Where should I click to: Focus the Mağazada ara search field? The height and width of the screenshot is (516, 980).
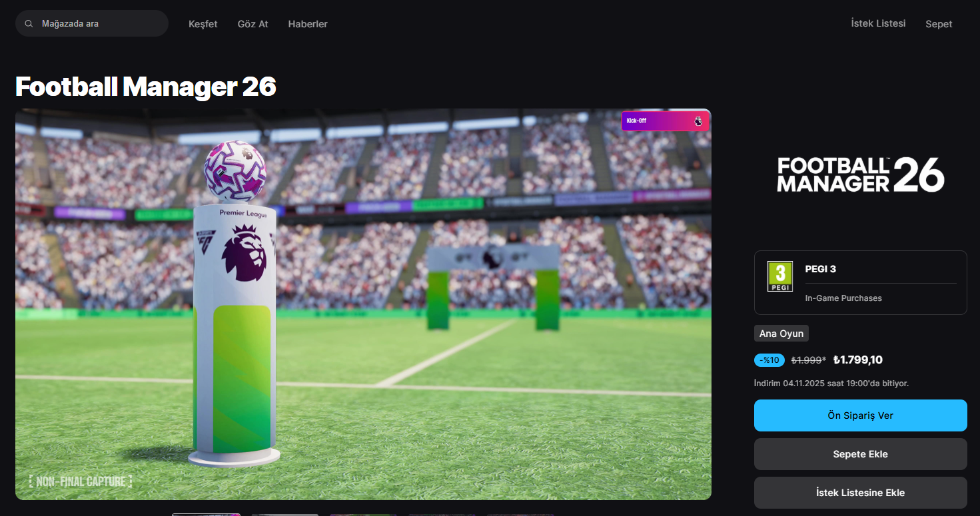click(x=92, y=23)
